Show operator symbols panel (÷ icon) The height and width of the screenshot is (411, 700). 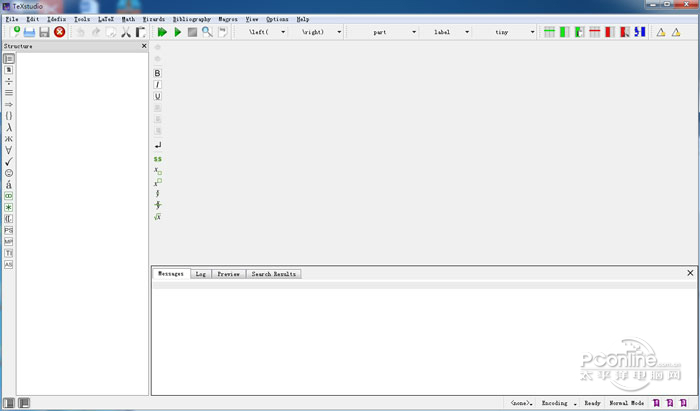coord(8,82)
